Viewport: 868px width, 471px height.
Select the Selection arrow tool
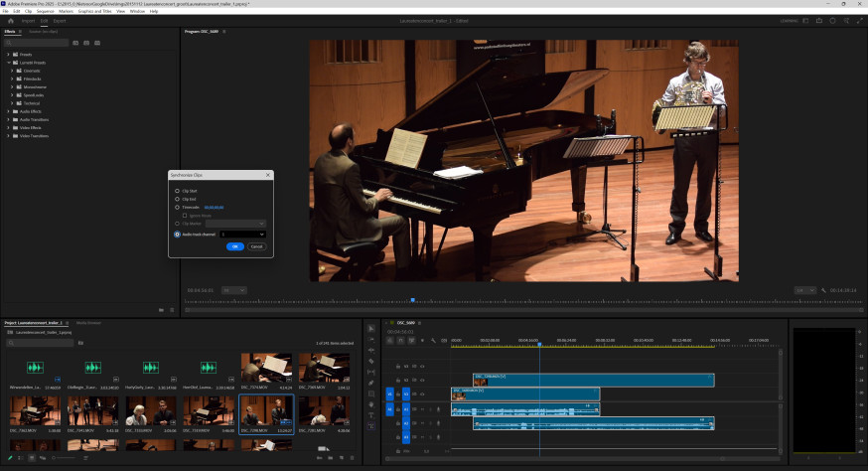click(x=371, y=329)
